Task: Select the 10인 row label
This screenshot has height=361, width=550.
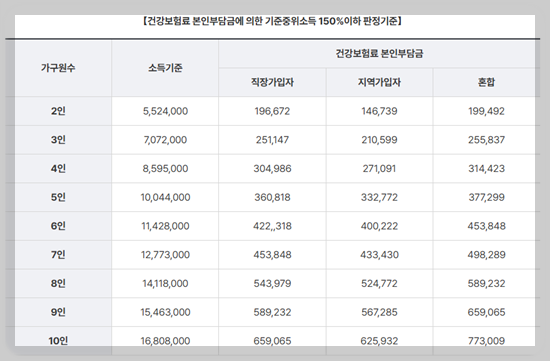Action: pyautogui.click(x=58, y=341)
